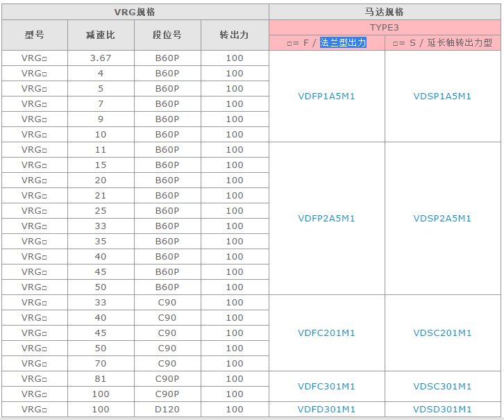504x420 pixels.
Task: Click output 100 in the ratio 81 row
Action: point(235,378)
